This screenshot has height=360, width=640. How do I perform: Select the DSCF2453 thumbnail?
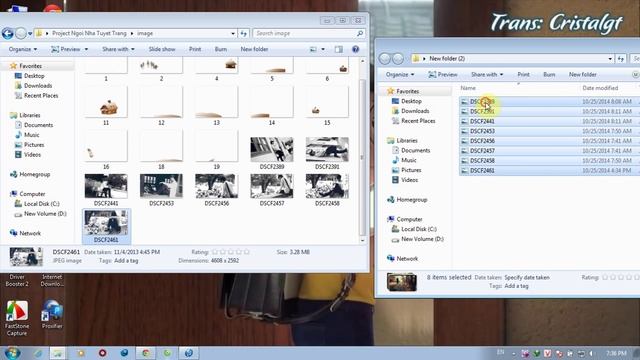click(161, 186)
